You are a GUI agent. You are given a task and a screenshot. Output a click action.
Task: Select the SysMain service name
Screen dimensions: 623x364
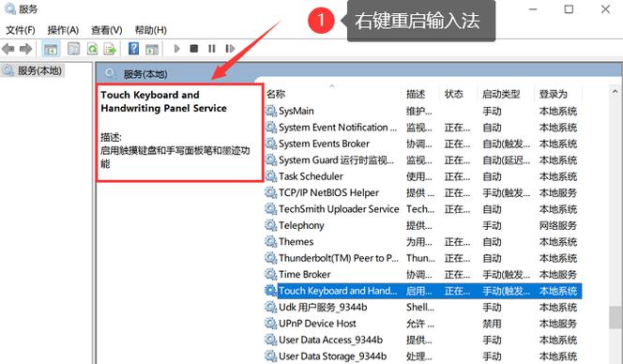pyautogui.click(x=296, y=111)
